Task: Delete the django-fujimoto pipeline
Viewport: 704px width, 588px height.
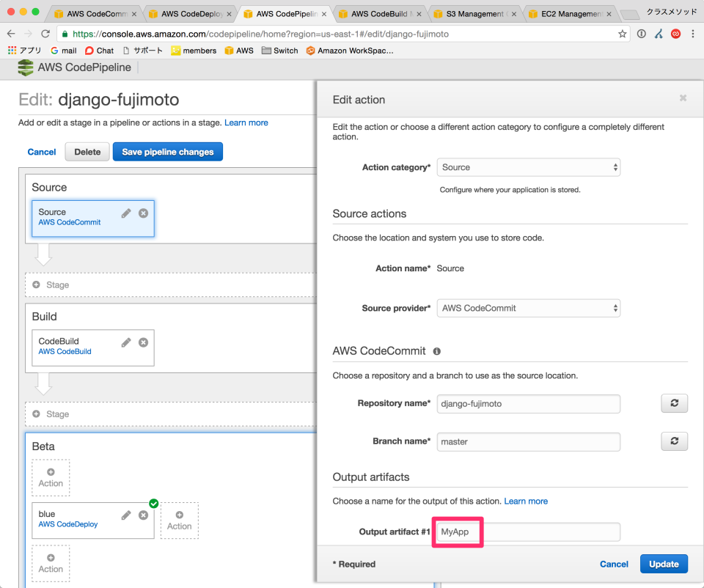Action: tap(87, 152)
